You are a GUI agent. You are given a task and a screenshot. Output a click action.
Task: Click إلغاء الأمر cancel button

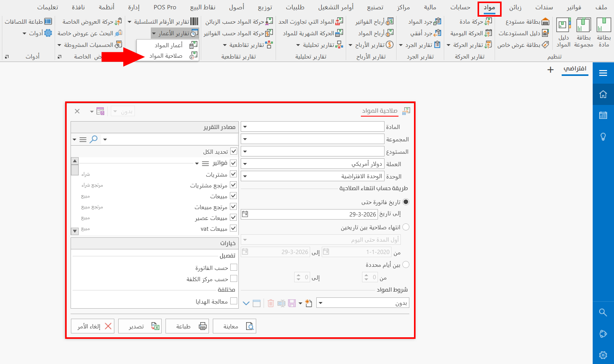point(93,326)
